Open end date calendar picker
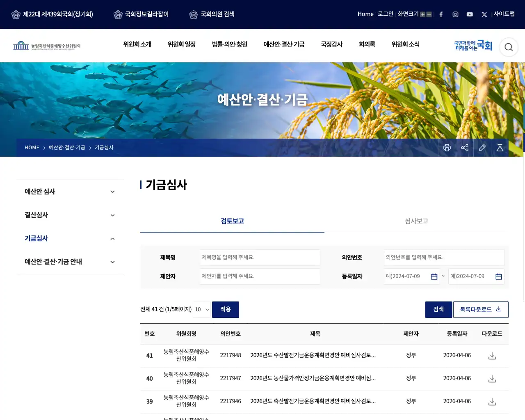The height and width of the screenshot is (420, 525). click(499, 276)
